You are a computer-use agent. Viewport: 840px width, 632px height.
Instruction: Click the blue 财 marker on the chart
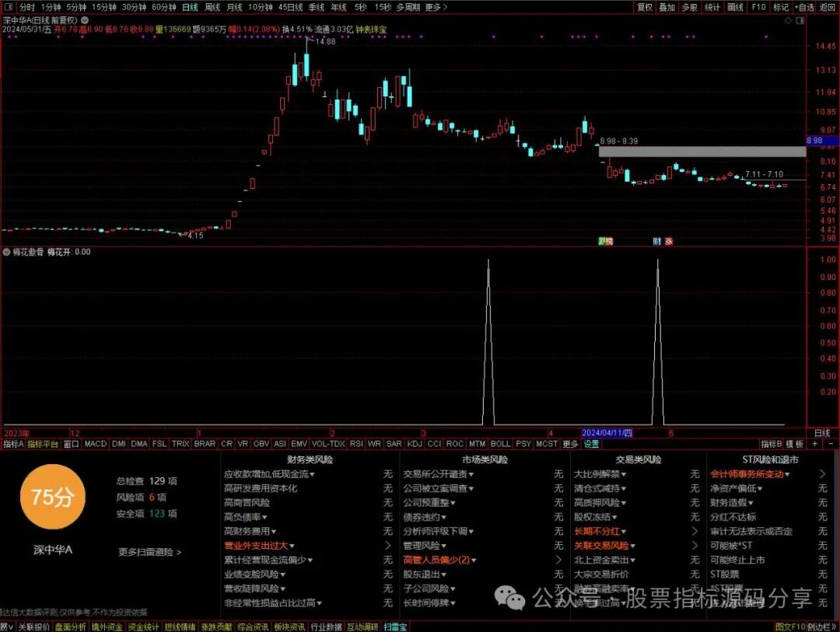click(656, 241)
